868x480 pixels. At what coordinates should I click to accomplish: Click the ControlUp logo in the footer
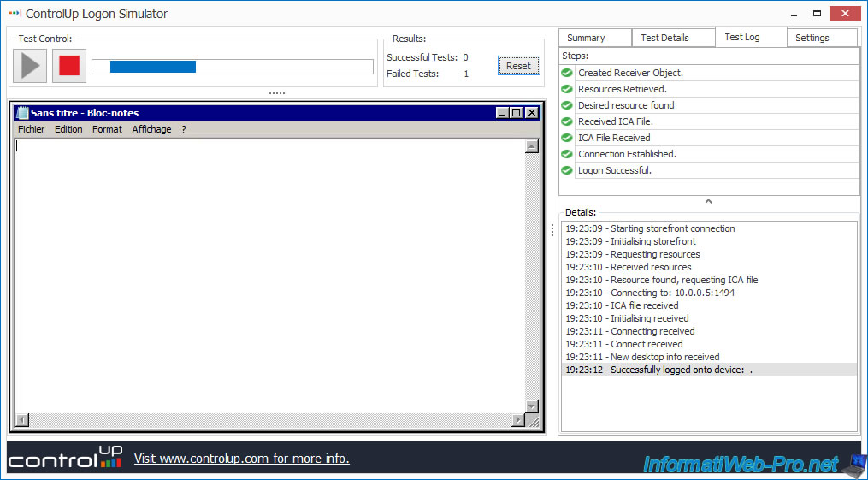(x=65, y=459)
